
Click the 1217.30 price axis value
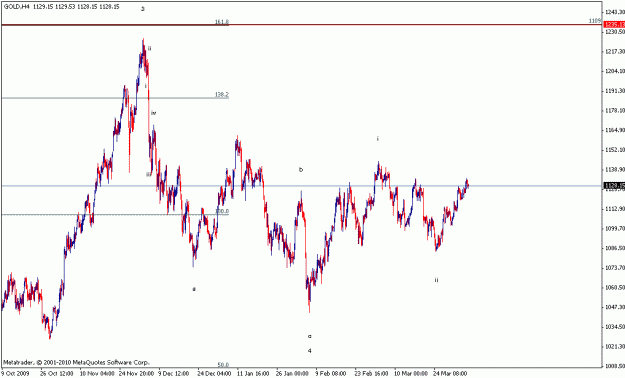pyautogui.click(x=615, y=51)
